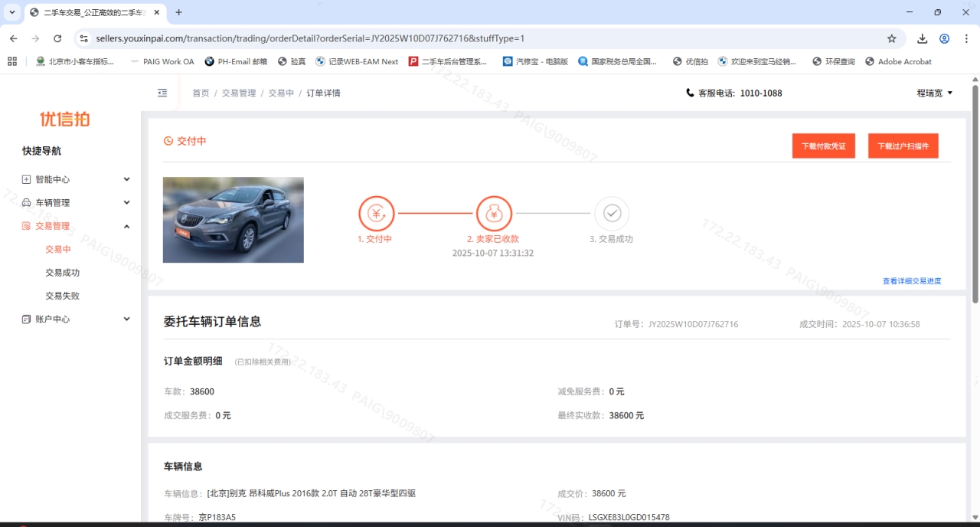
Task: Click the bookmarks bar apps grid icon
Action: pos(12,61)
